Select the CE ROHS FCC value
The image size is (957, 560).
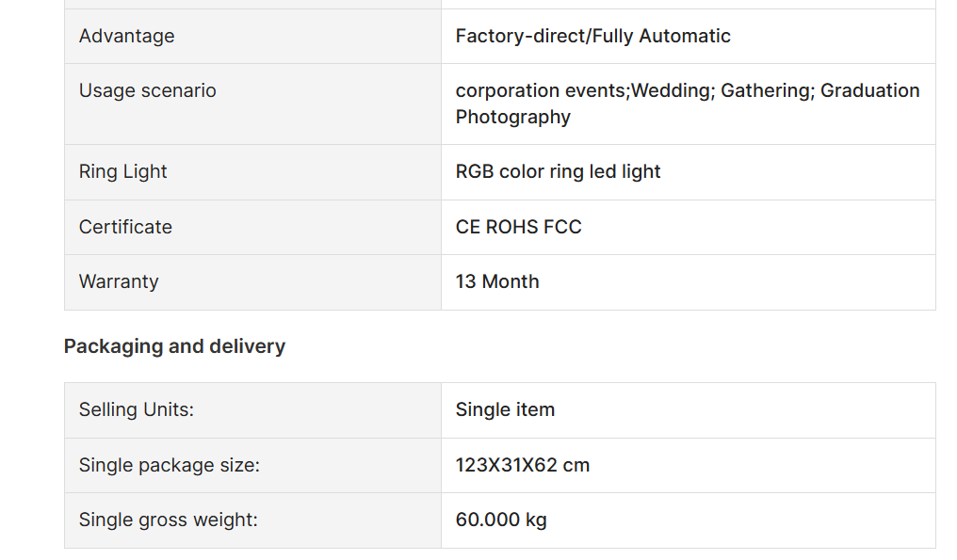click(518, 227)
